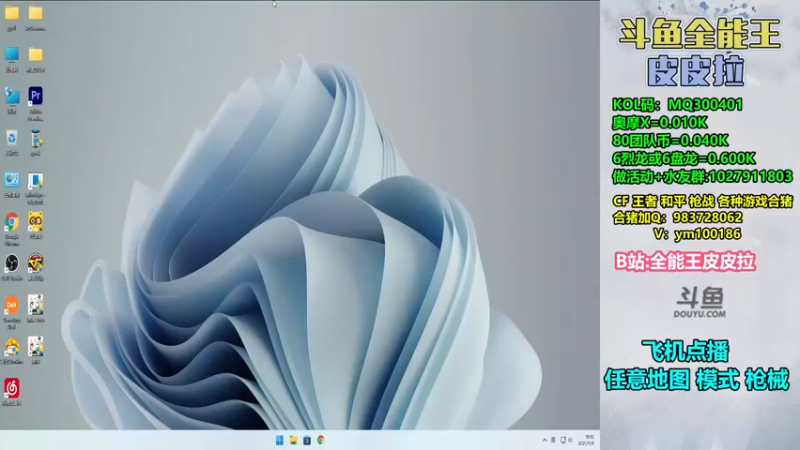Select the orange DeX desktop shortcut
This screenshot has width=800, height=450.
(12, 305)
